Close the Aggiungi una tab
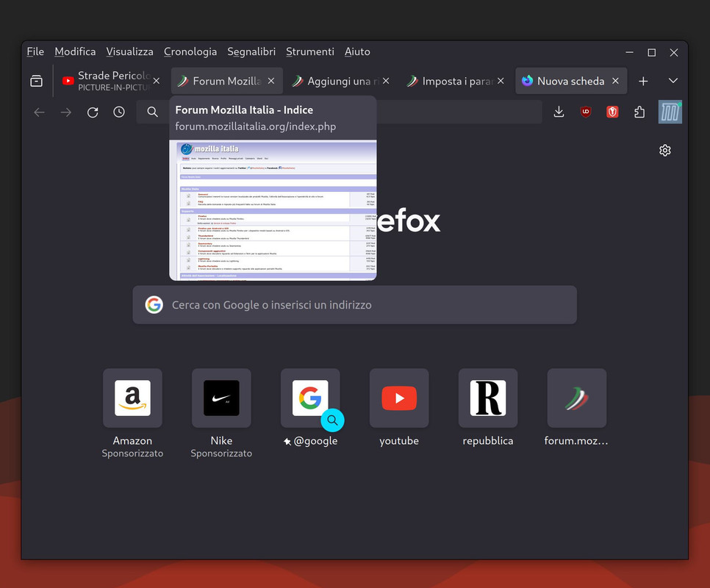 tap(386, 81)
